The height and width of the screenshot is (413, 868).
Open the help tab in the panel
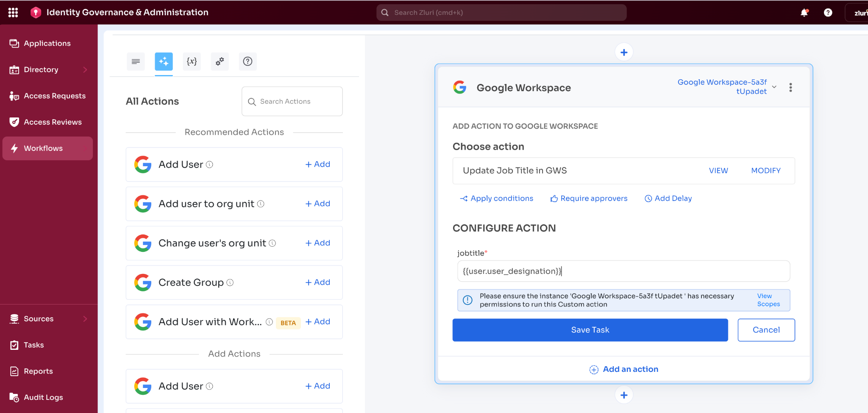coord(248,61)
